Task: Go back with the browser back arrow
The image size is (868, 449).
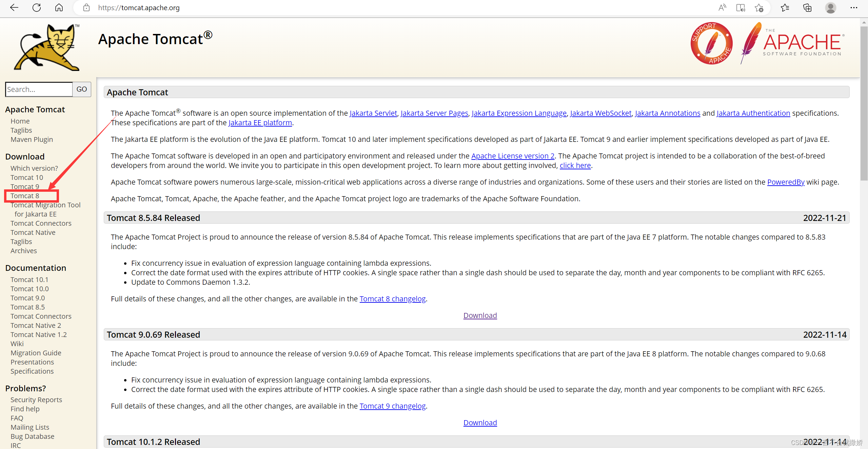Action: [14, 7]
